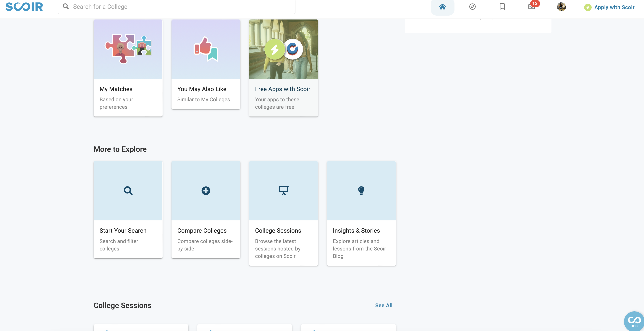Click 'Browse the latest sessions' description
This screenshot has width=644, height=331.
point(278,249)
